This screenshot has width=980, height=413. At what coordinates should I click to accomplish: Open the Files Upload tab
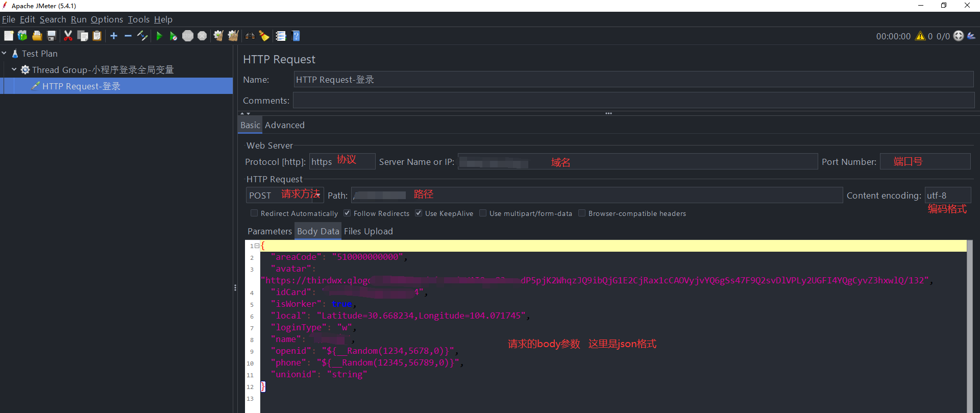tap(369, 231)
